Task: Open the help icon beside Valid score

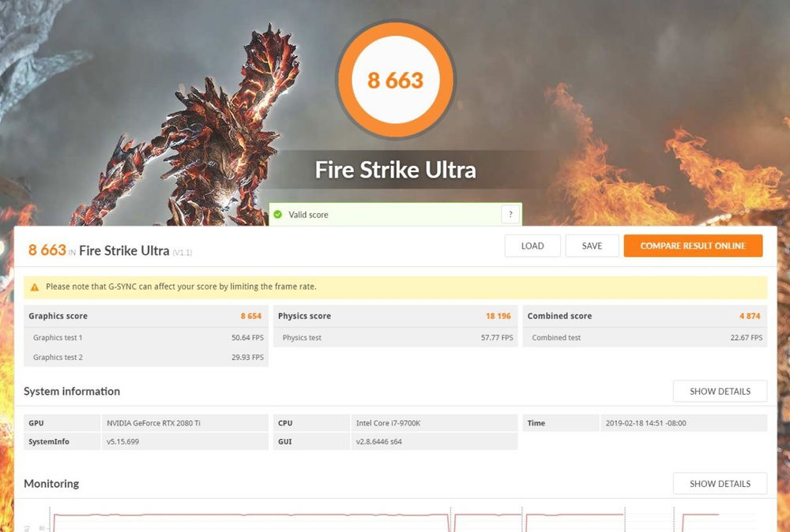Action: point(510,214)
